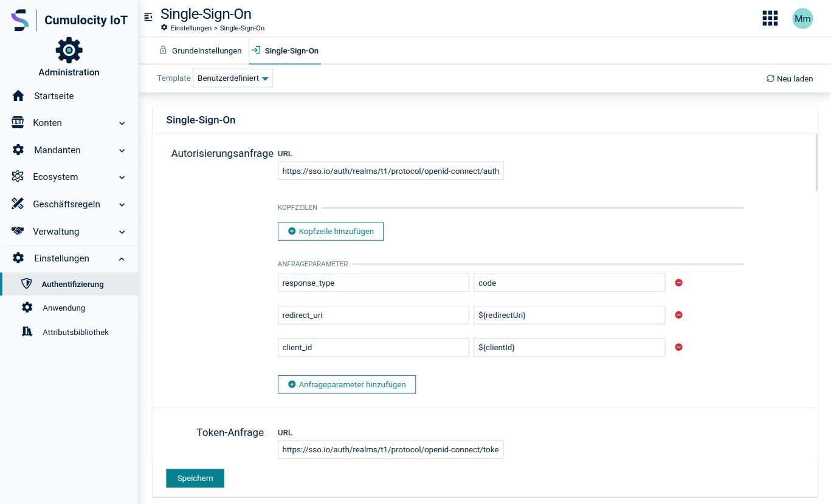The image size is (831, 504).
Task: Click the code value field
Action: pyautogui.click(x=570, y=283)
